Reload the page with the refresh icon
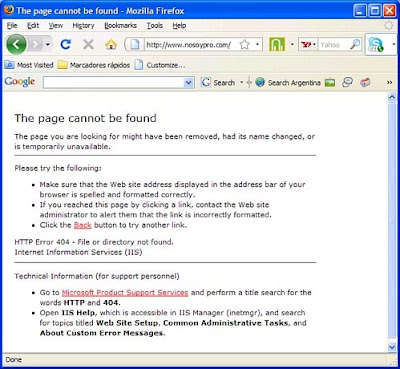The width and height of the screenshot is (400, 369). (66, 44)
